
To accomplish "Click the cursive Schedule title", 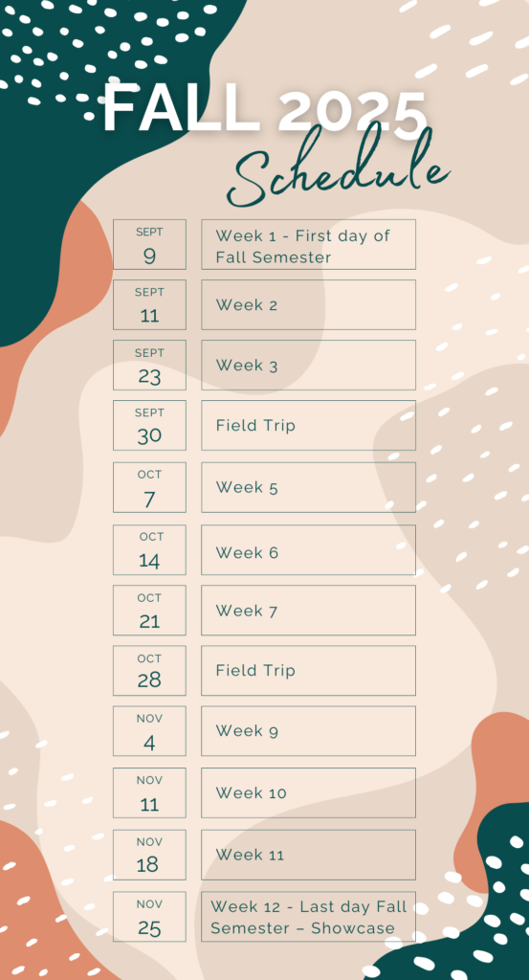I will (x=338, y=168).
